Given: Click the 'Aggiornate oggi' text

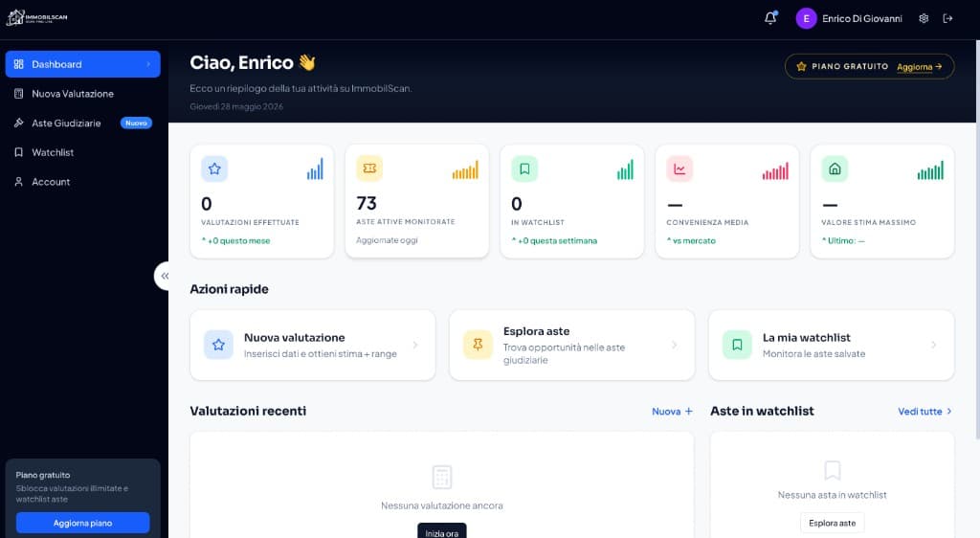Looking at the screenshot, I should click(387, 240).
